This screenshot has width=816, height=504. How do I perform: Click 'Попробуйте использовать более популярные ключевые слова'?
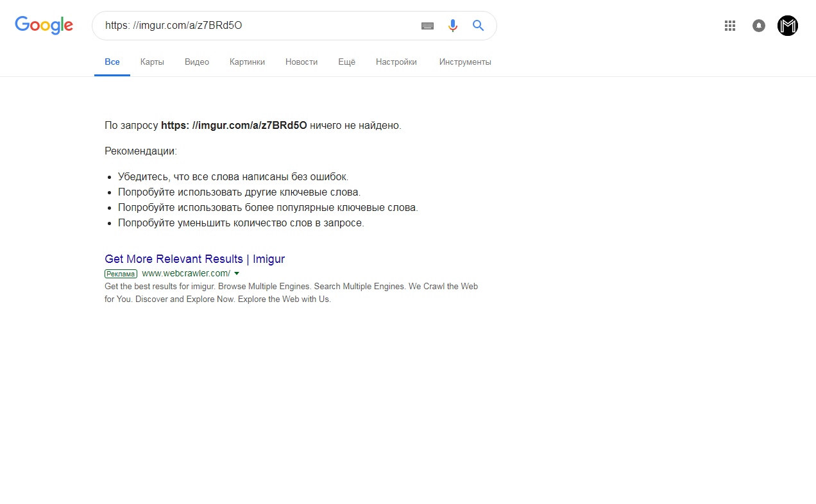point(268,208)
